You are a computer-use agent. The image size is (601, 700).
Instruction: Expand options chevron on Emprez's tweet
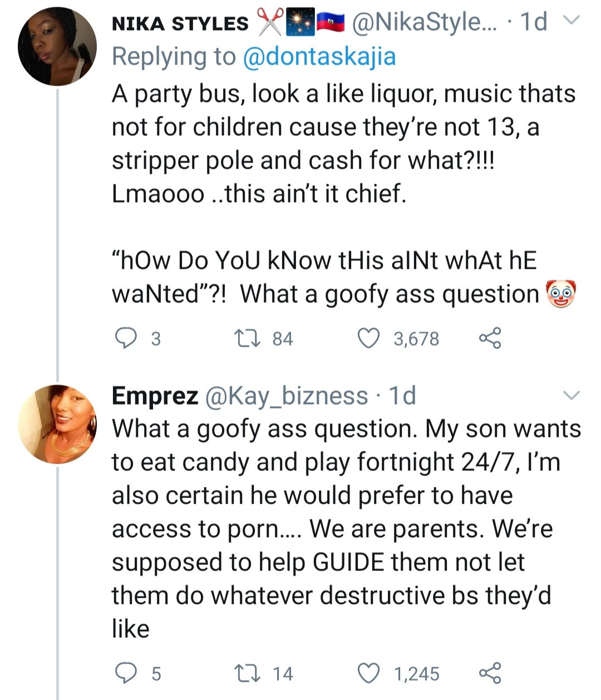(x=572, y=396)
